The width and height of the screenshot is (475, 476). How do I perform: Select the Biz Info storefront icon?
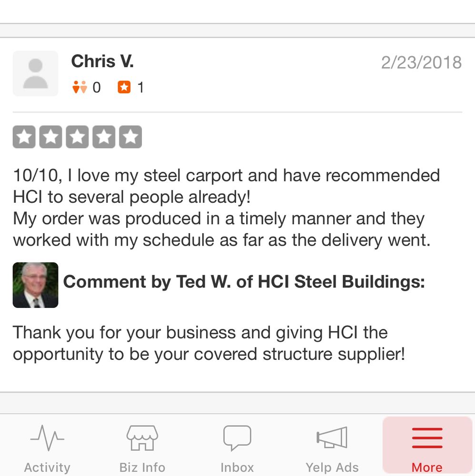click(x=142, y=436)
